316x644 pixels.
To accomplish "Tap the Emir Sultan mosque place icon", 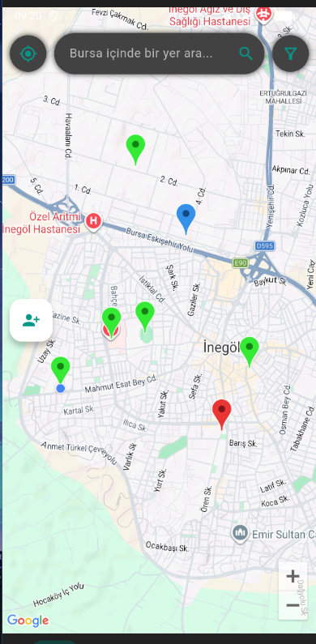I will [x=240, y=534].
